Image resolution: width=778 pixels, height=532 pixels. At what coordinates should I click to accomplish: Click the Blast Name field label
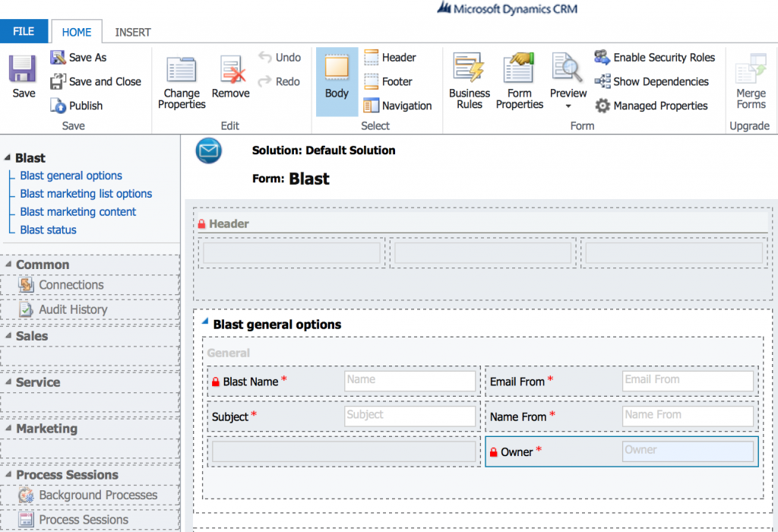251,382
